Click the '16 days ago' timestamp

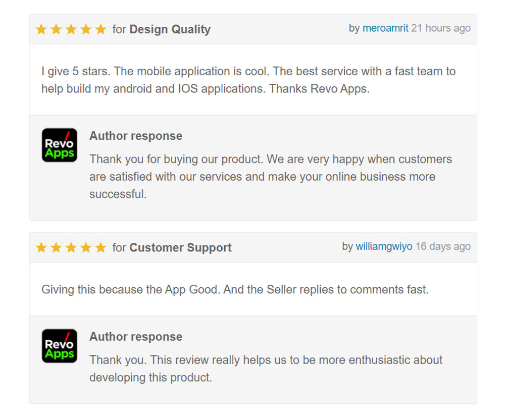click(x=443, y=246)
